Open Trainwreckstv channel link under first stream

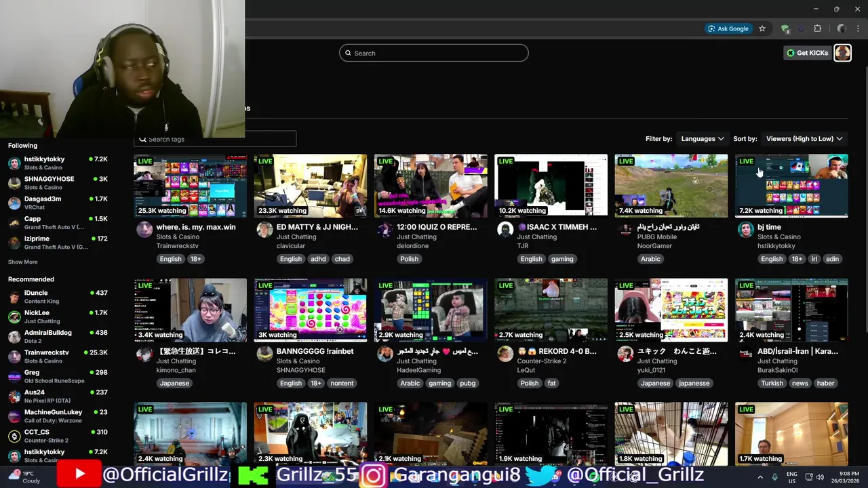pos(178,245)
